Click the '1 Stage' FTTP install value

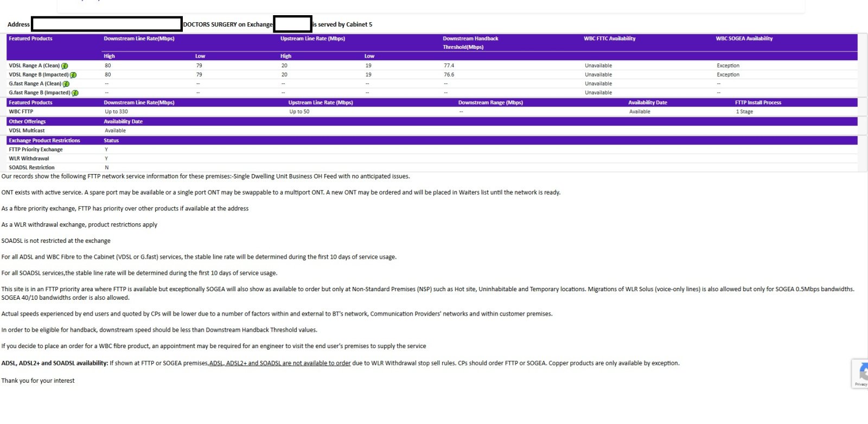[744, 112]
